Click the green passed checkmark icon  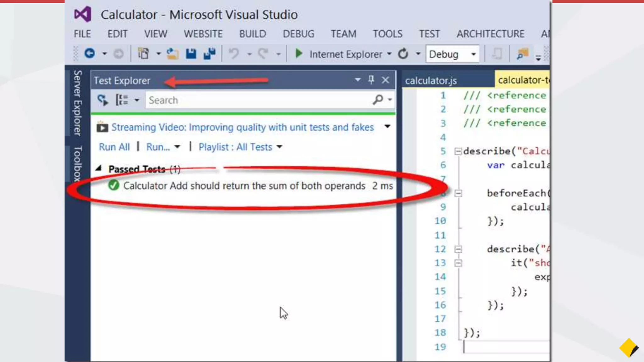[114, 185]
